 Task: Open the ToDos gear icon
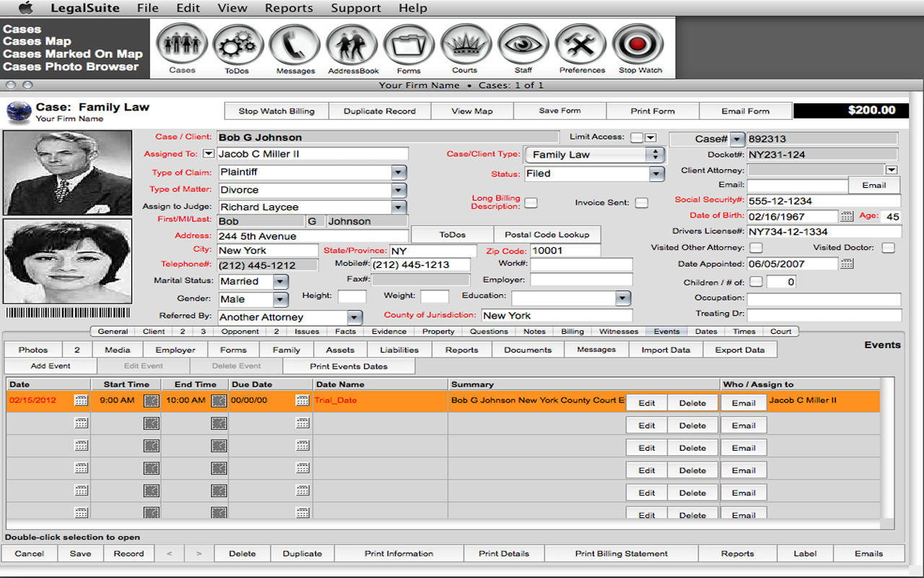237,45
